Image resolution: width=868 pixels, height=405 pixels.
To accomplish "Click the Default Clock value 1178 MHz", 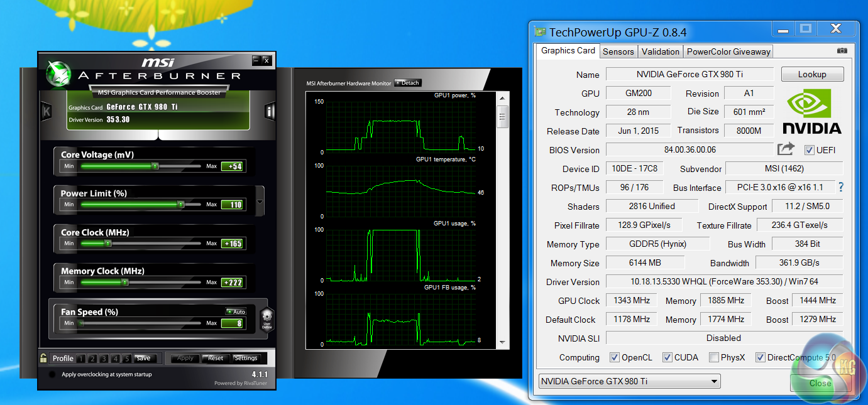I will coord(631,319).
